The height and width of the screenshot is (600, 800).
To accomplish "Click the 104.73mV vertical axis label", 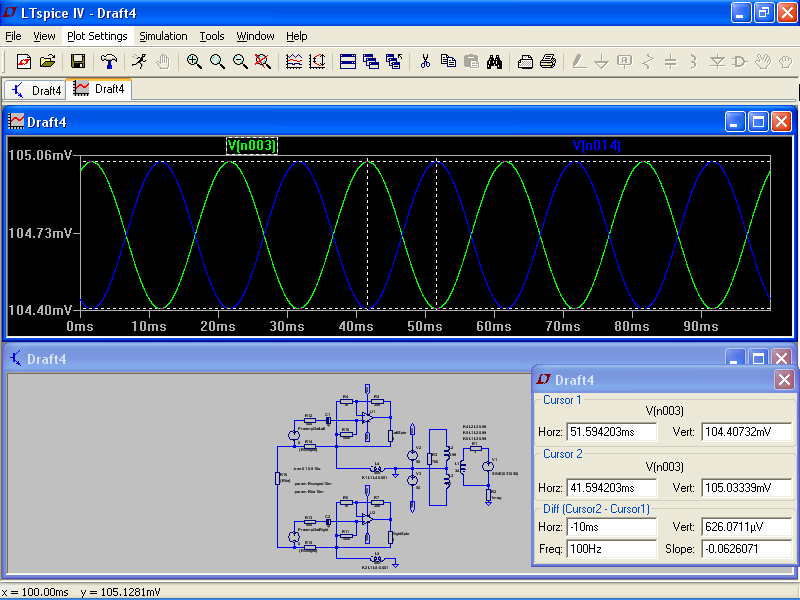I will click(x=40, y=233).
